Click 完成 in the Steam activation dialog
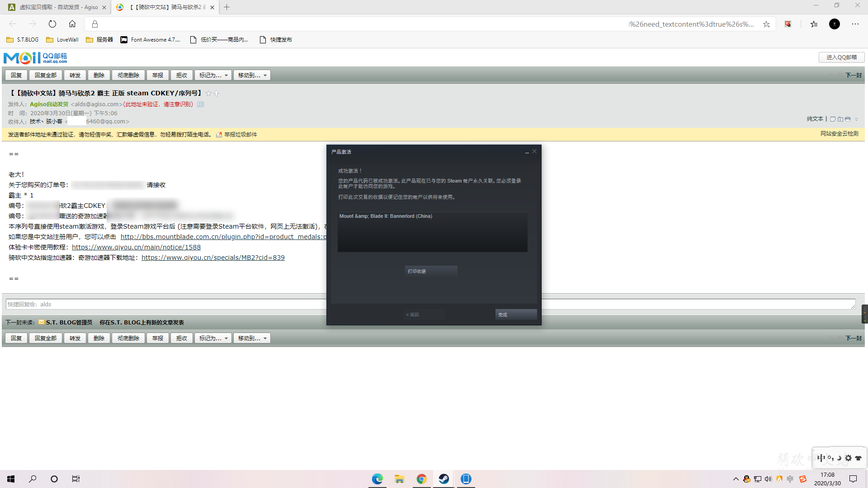This screenshot has width=868, height=488. coord(516,314)
